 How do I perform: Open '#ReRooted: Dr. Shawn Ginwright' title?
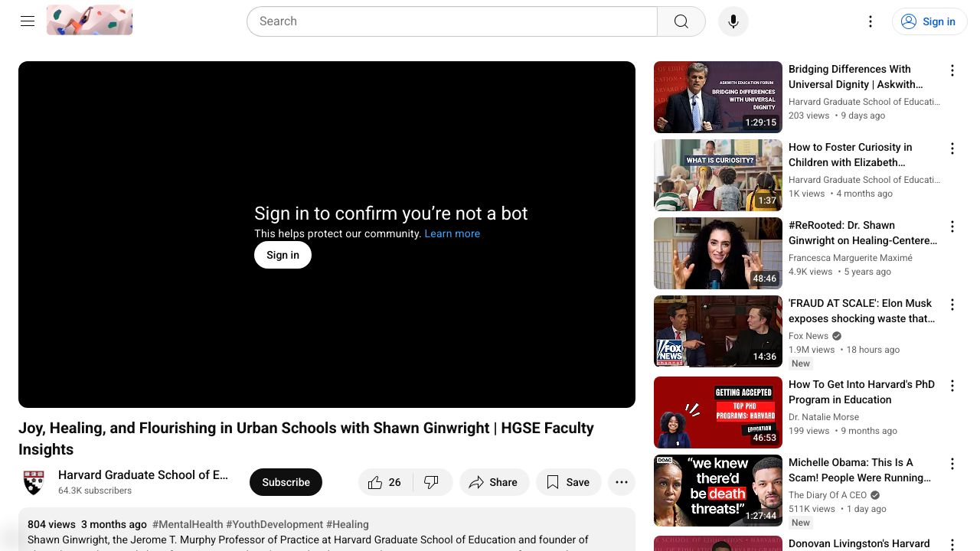(863, 233)
